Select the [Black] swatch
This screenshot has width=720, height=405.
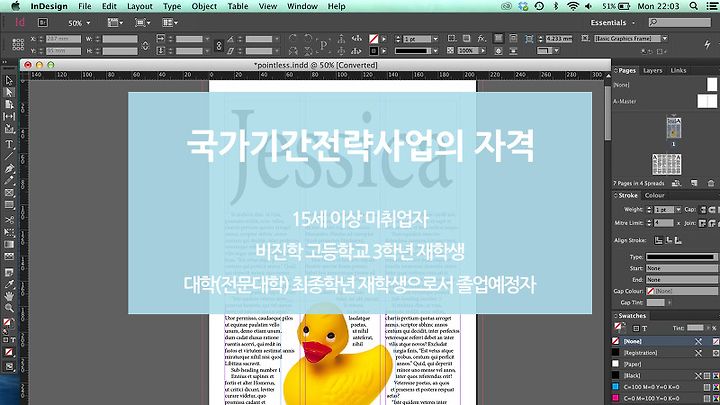click(x=666, y=376)
